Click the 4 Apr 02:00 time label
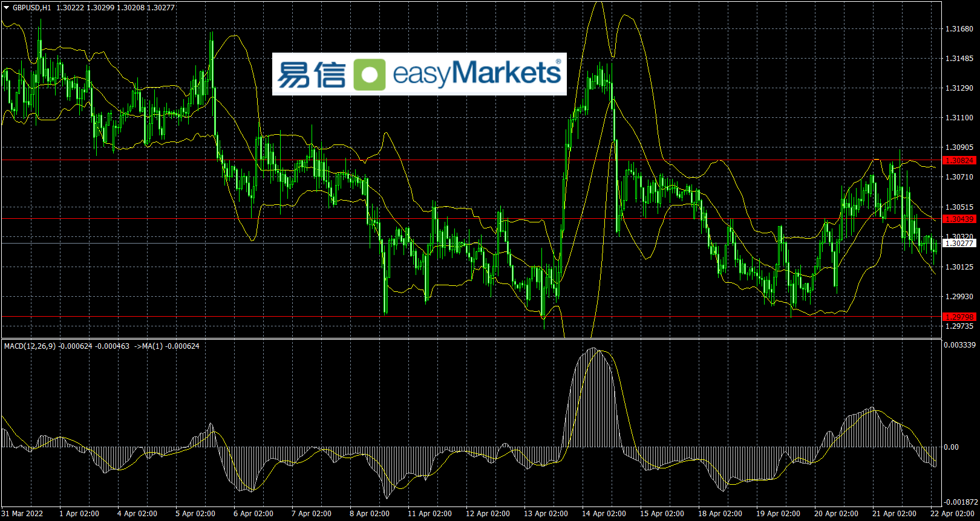Viewport: 980px width, 521px height. tap(137, 514)
